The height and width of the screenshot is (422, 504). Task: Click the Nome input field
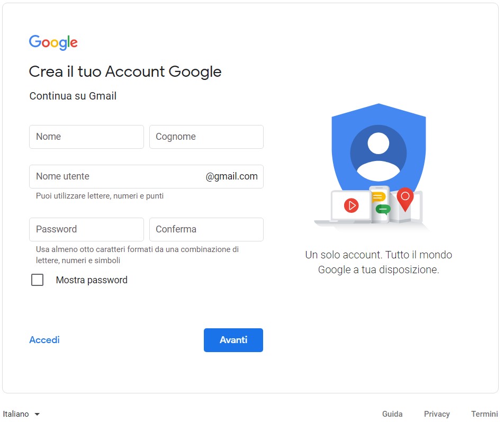pos(86,137)
